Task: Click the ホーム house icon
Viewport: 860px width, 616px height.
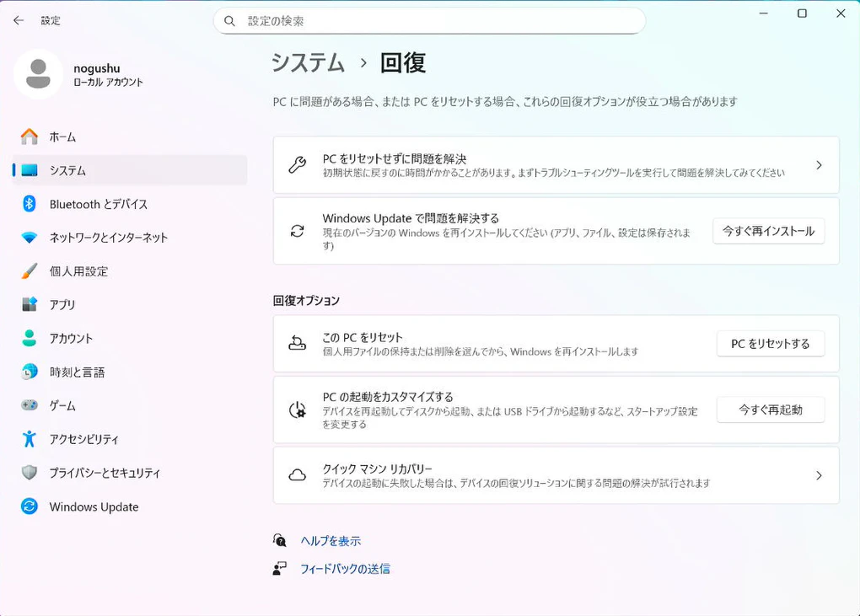Action: click(29, 137)
